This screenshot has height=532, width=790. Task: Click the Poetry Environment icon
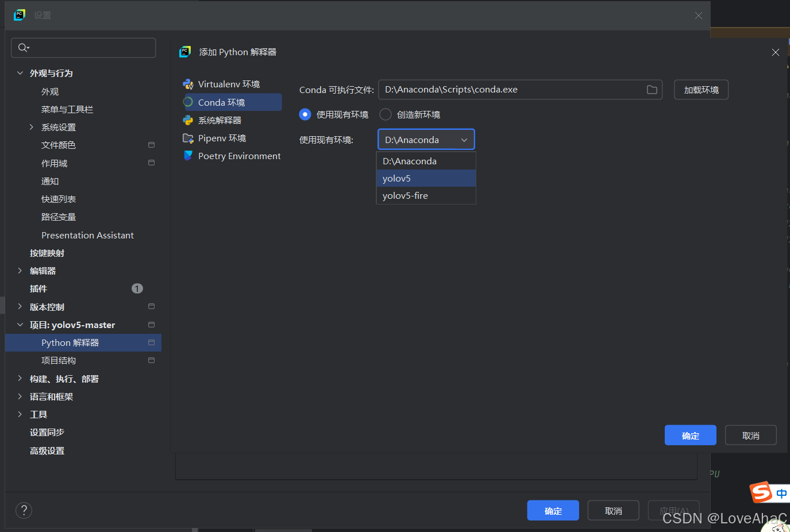pyautogui.click(x=188, y=156)
